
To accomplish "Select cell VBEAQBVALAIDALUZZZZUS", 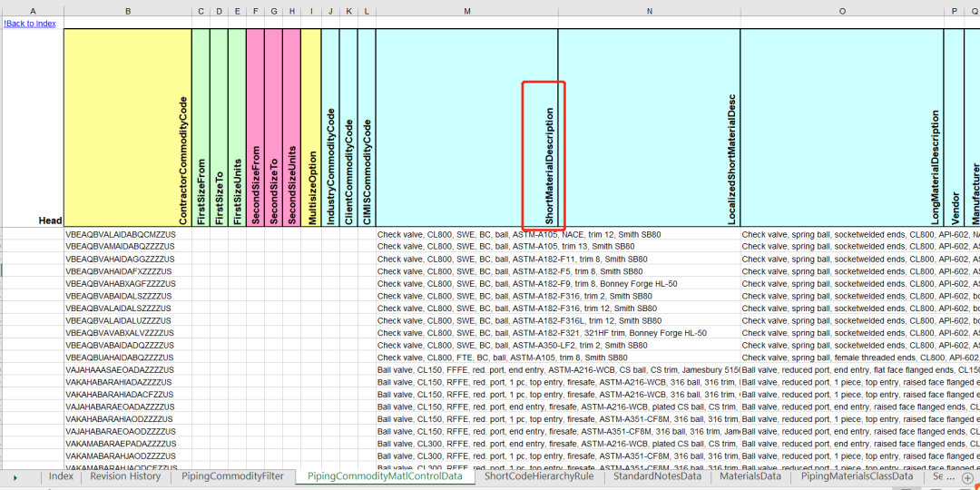I will pyautogui.click(x=128, y=320).
